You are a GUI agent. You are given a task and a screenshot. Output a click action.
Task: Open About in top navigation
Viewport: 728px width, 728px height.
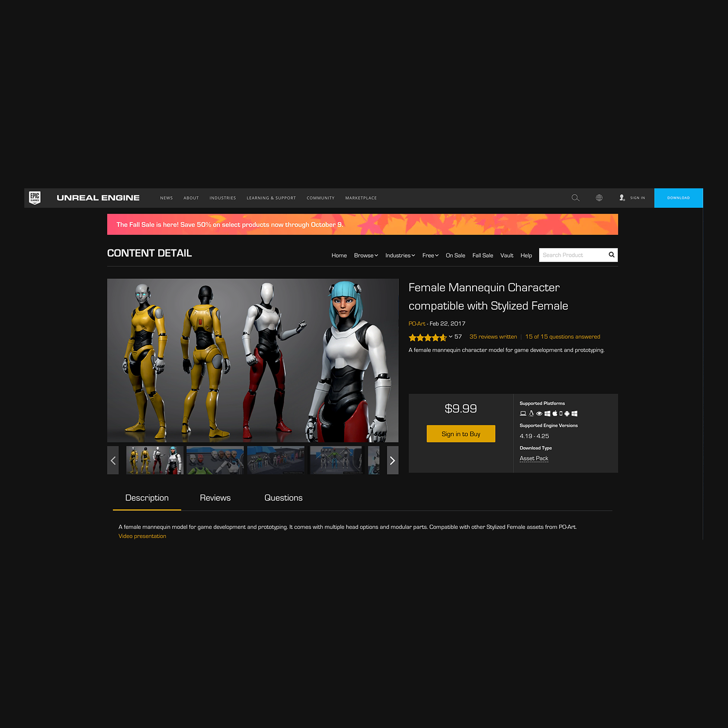(191, 198)
